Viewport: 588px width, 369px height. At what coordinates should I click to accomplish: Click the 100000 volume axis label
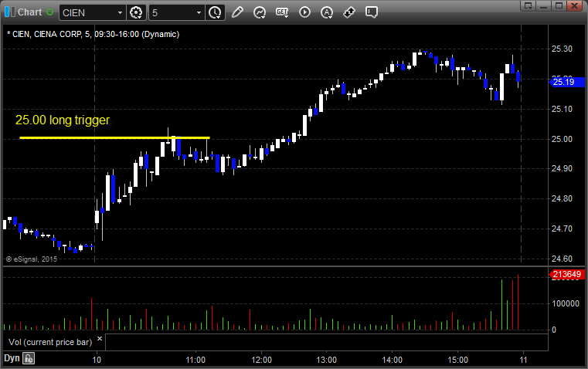[566, 303]
